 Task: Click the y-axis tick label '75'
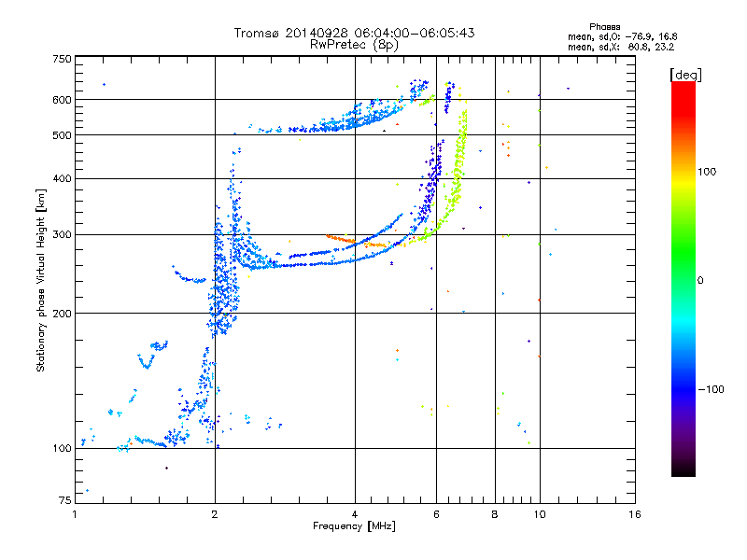tap(64, 500)
